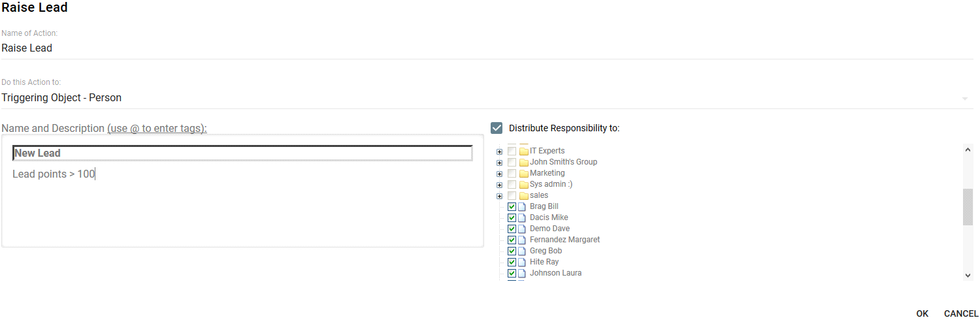Check the IT Experts group checkbox
Viewport: 980px width, 320px height.
(x=512, y=151)
